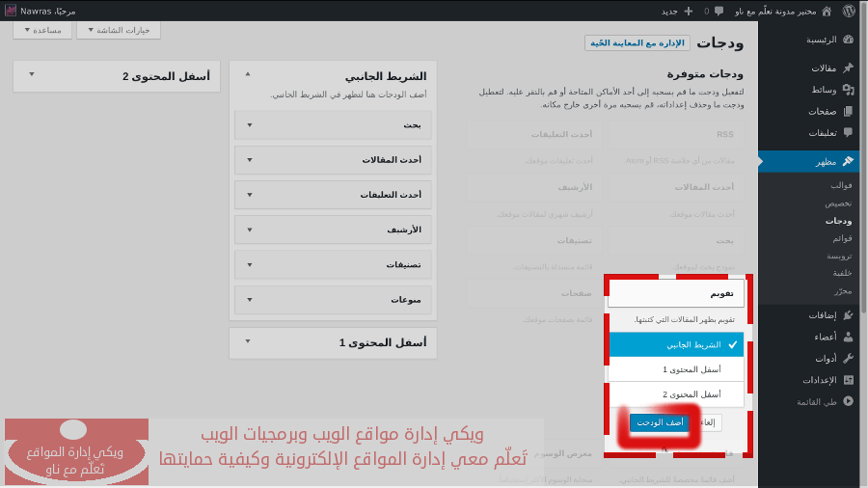The image size is (868, 488).
Task: Click the أدوات tools wrench icon
Action: pos(848,358)
